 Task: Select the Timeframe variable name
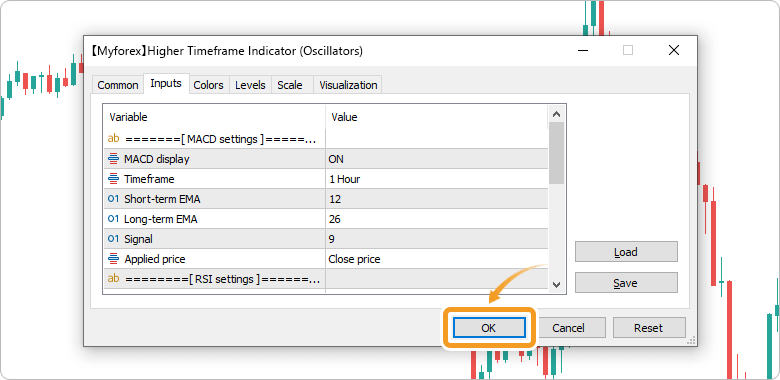(x=149, y=179)
